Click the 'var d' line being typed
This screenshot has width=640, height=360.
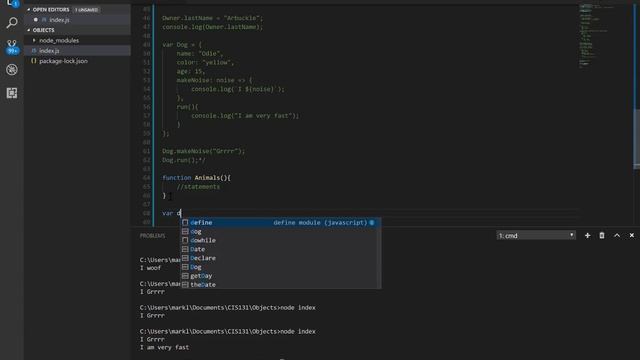[171, 213]
